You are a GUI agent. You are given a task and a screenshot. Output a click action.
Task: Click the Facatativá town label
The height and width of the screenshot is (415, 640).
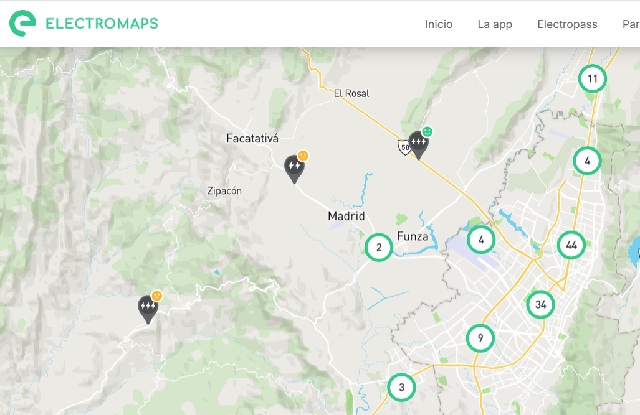tap(251, 137)
